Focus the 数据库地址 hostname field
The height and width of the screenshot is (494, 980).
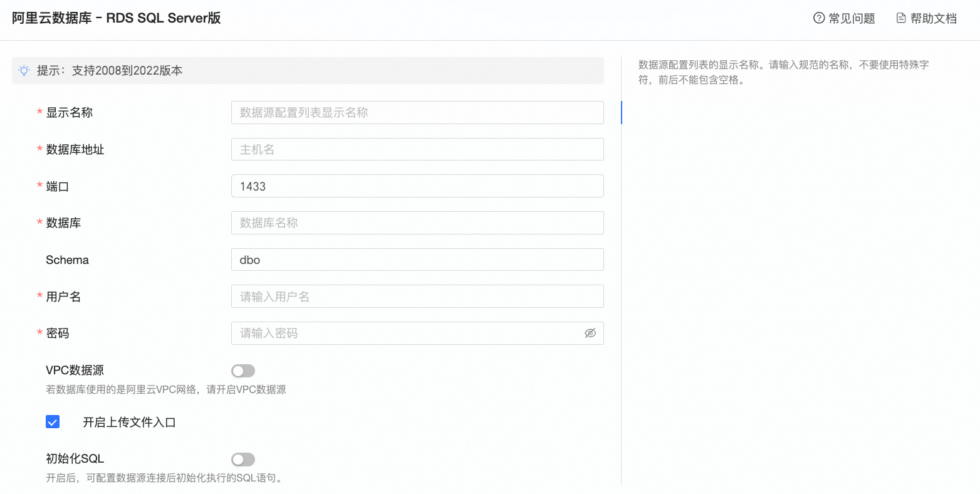[417, 149]
